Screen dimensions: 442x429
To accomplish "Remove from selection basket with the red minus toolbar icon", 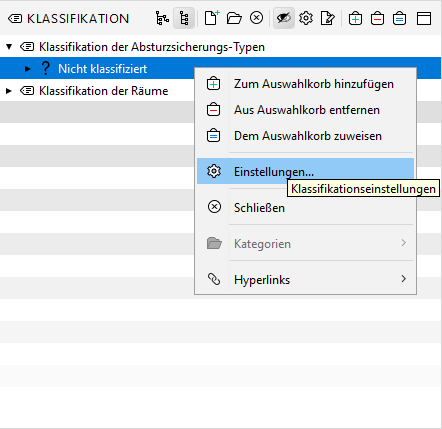I will tap(377, 18).
